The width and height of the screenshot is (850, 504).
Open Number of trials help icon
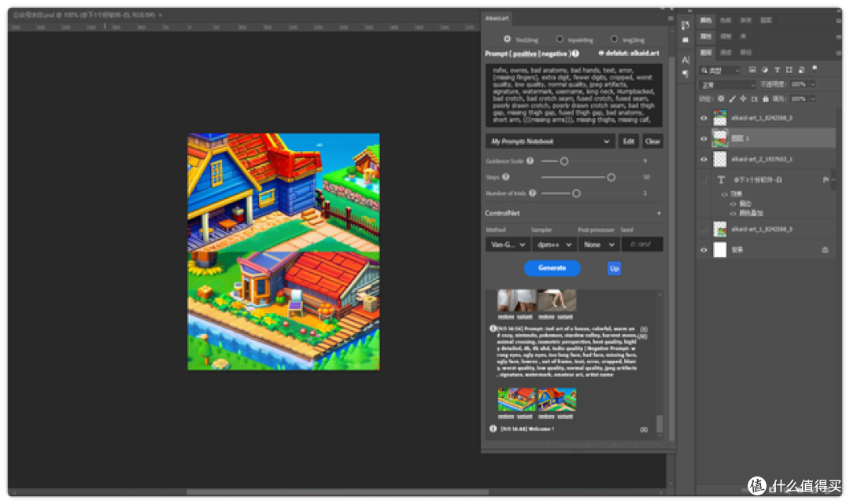coord(532,193)
